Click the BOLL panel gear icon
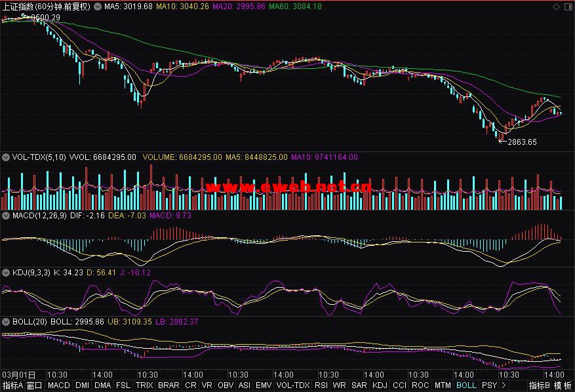The image size is (575, 392). click(6, 322)
